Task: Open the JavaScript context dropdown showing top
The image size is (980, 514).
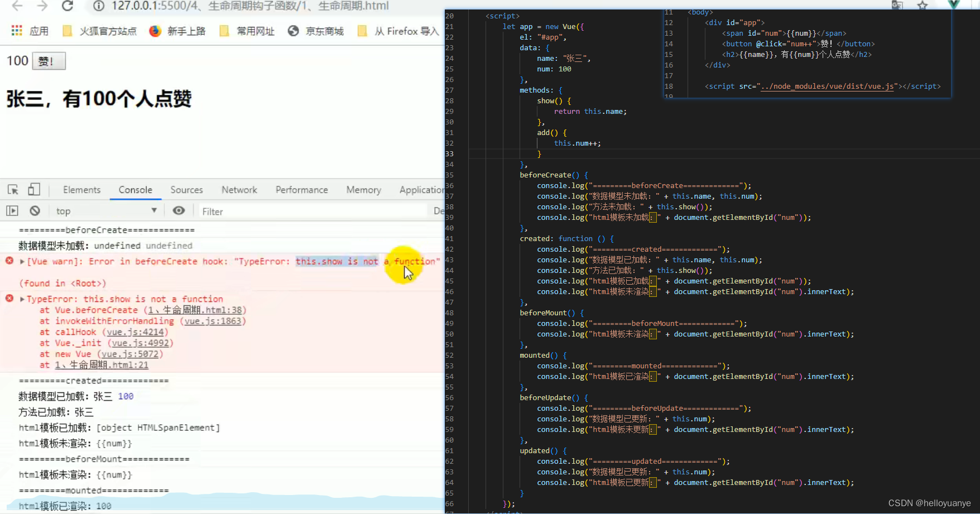Action: click(106, 211)
